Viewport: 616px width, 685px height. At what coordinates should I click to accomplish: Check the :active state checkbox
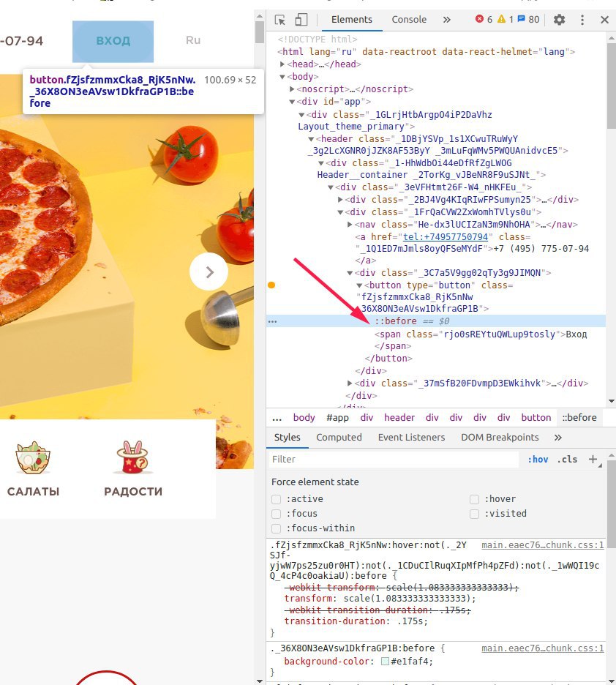[x=276, y=499]
